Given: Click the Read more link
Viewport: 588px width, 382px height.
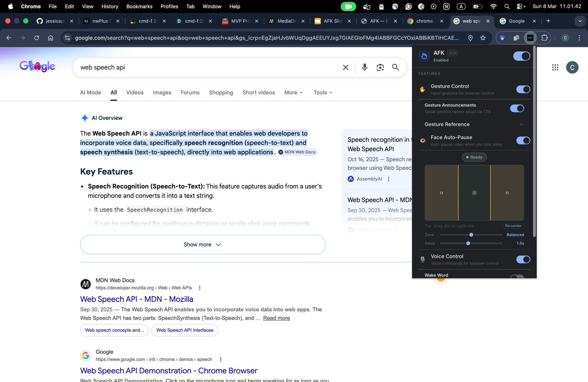Looking at the screenshot, I should 276,318.
